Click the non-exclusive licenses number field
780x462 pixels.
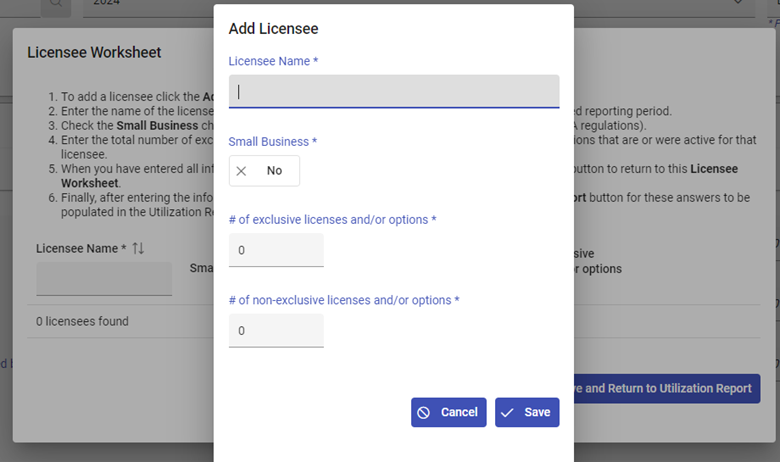[x=276, y=330]
